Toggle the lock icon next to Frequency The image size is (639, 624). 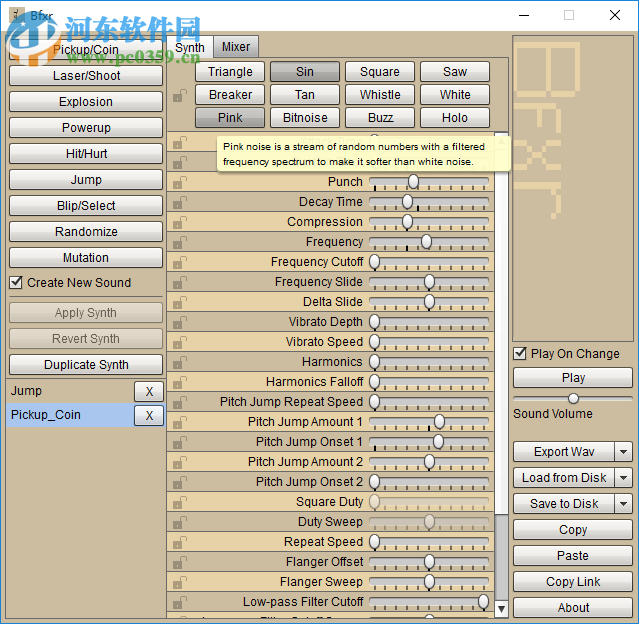coord(180,242)
